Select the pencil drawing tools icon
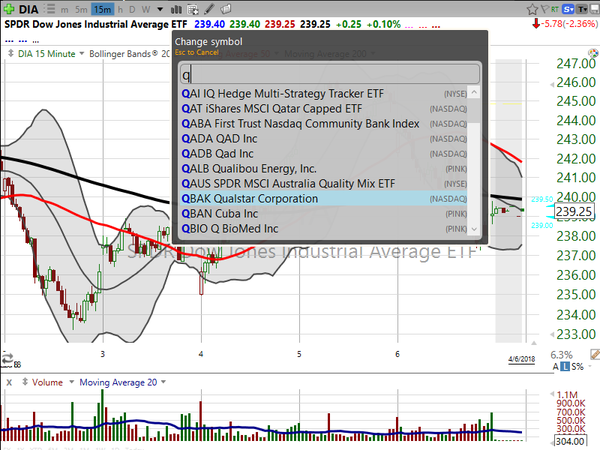Screen dimensions: 600x450 click(209, 9)
